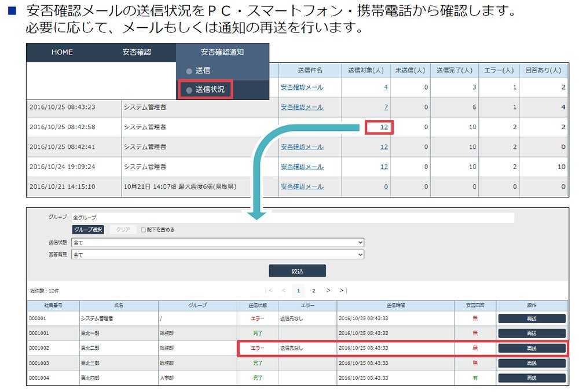Viewport: 579px width, 392px height.
Task: Click the 送信対象(人) column header
Action: point(365,70)
